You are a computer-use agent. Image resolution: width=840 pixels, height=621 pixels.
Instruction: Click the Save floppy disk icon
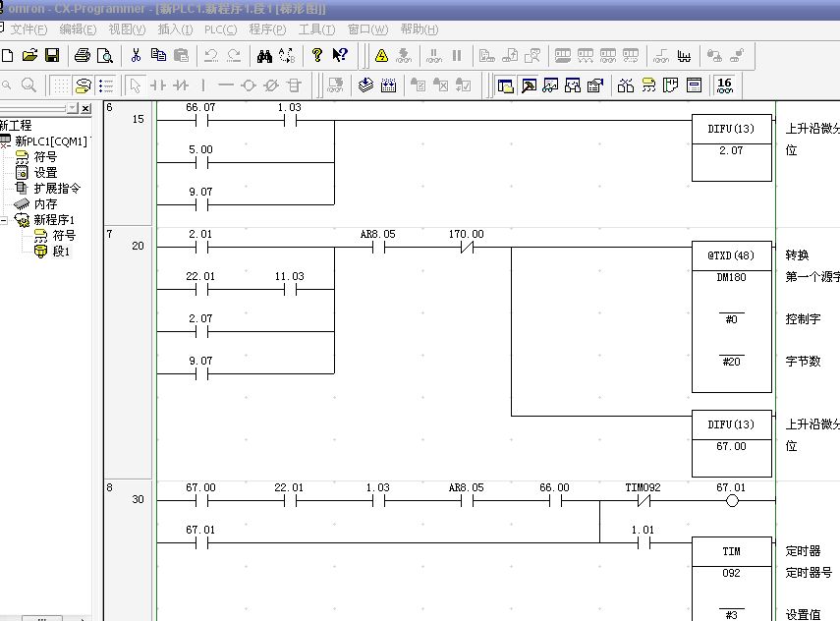52,55
